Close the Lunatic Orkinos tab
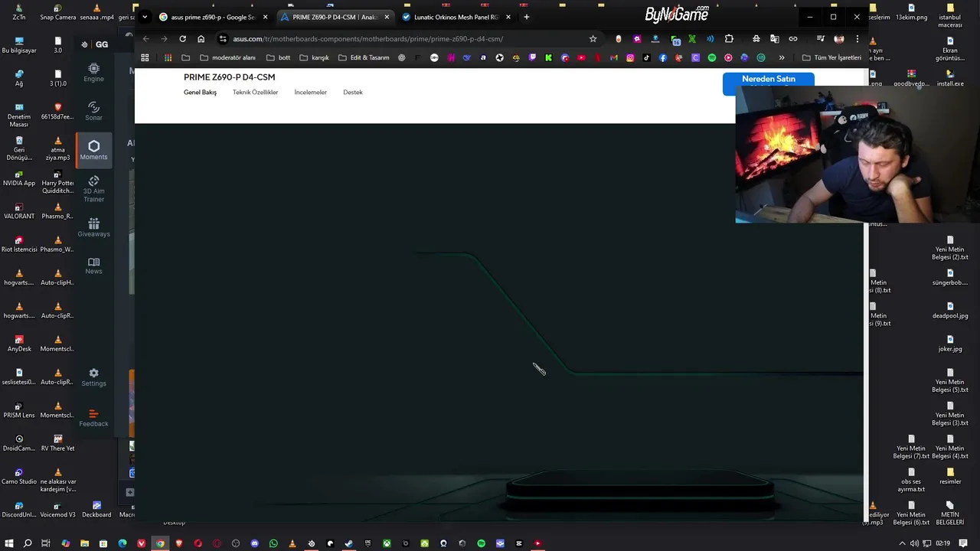The height and width of the screenshot is (551, 980). click(508, 17)
